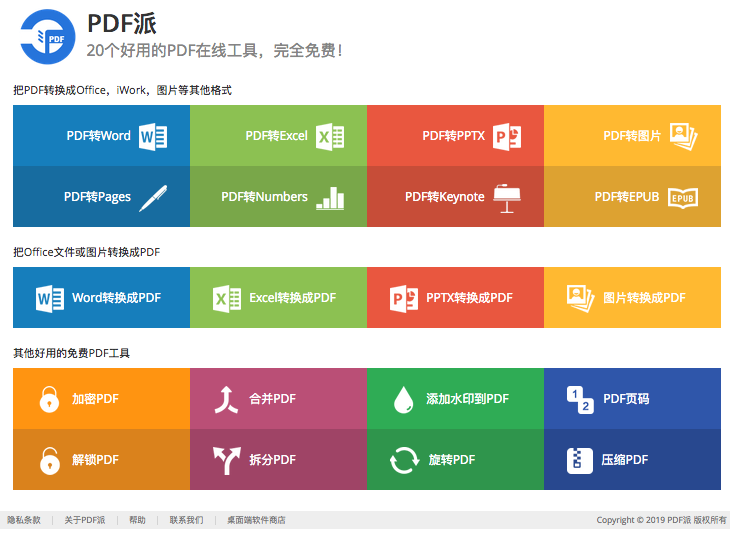
Task: Click the Excel icon in Excel转换成PDF tile
Action: [x=227, y=298]
